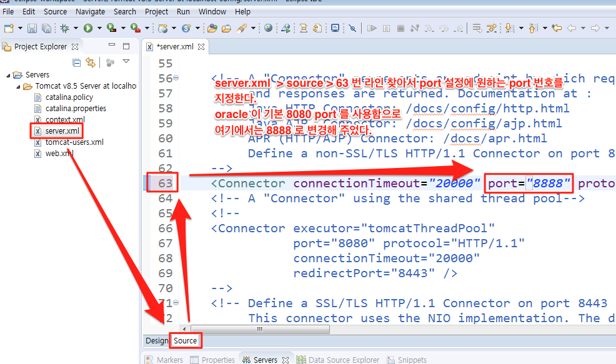
Task: Open the External Tools dropdown arrow
Action: [147, 28]
